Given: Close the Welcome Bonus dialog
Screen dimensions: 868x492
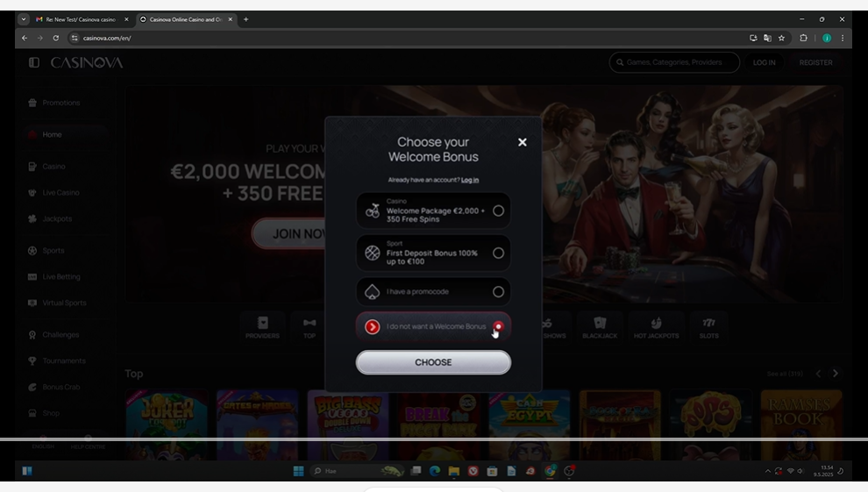Looking at the screenshot, I should point(522,142).
